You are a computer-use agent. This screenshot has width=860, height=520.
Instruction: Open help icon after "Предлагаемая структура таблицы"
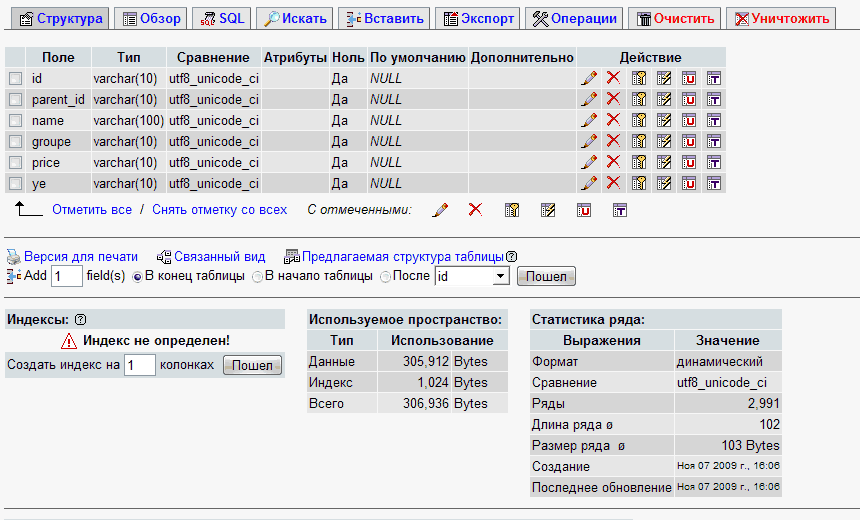click(511, 257)
